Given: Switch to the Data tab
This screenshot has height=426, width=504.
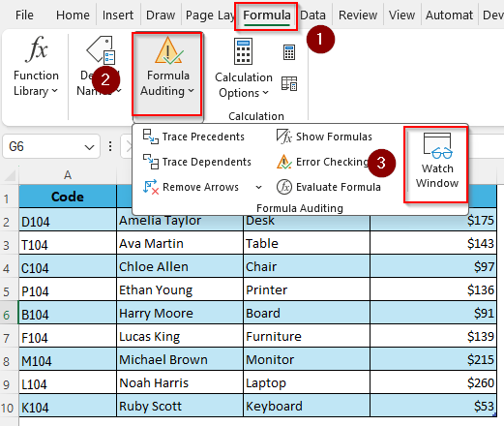Looking at the screenshot, I should [x=312, y=15].
